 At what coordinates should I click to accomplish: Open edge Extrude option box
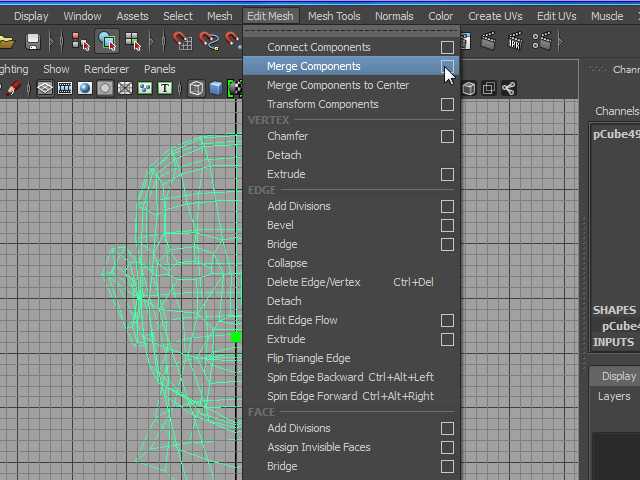tap(447, 340)
